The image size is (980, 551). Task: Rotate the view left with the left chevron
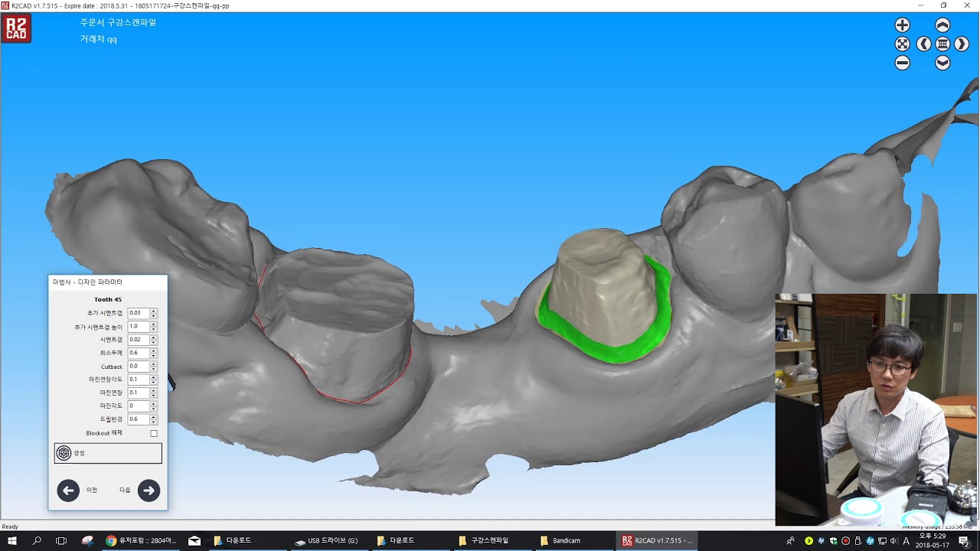click(924, 44)
